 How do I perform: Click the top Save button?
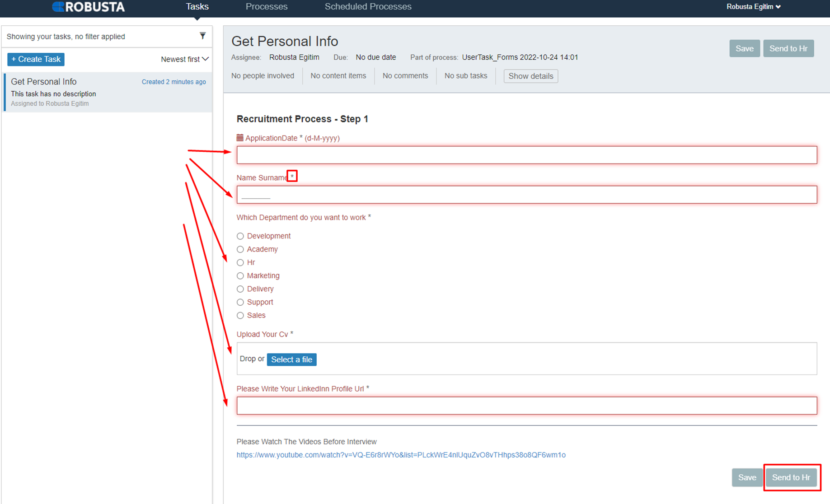(x=745, y=48)
